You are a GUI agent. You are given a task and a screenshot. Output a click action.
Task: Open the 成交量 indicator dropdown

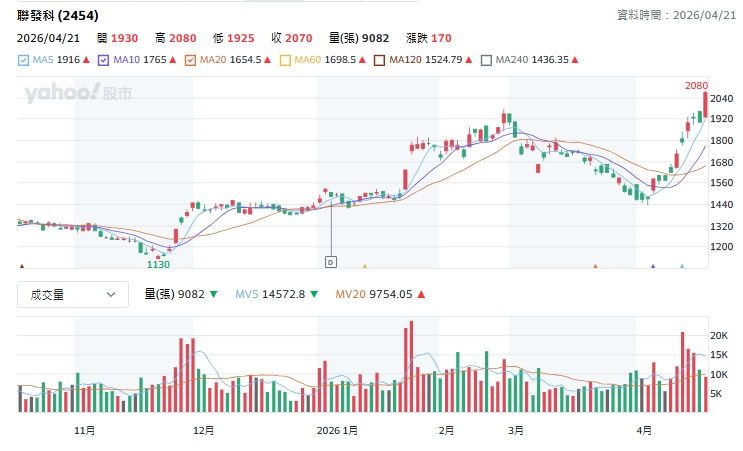73,295
